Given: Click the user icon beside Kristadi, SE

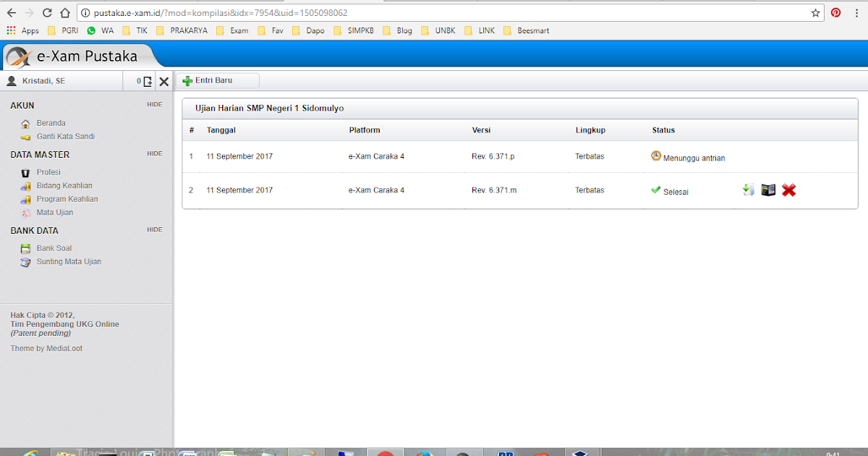Looking at the screenshot, I should (x=12, y=81).
